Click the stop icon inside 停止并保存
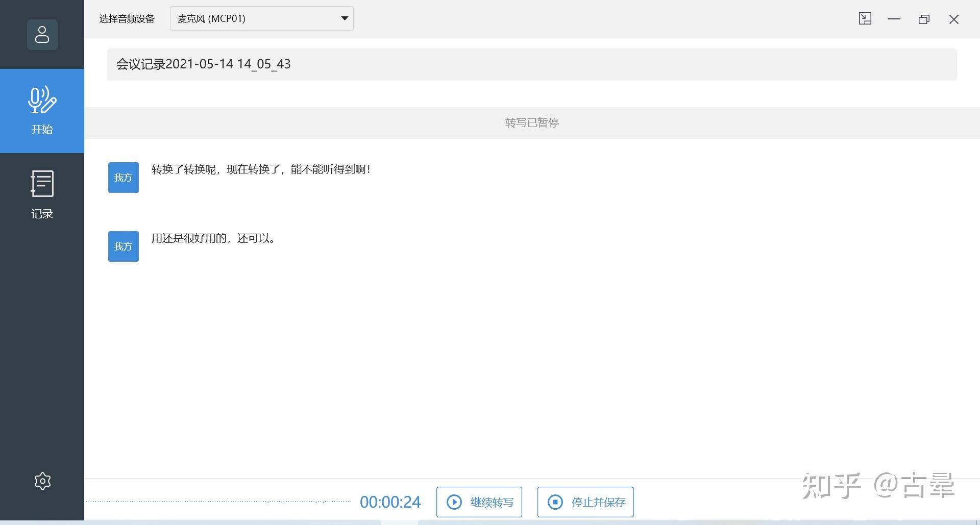 pyautogui.click(x=556, y=502)
